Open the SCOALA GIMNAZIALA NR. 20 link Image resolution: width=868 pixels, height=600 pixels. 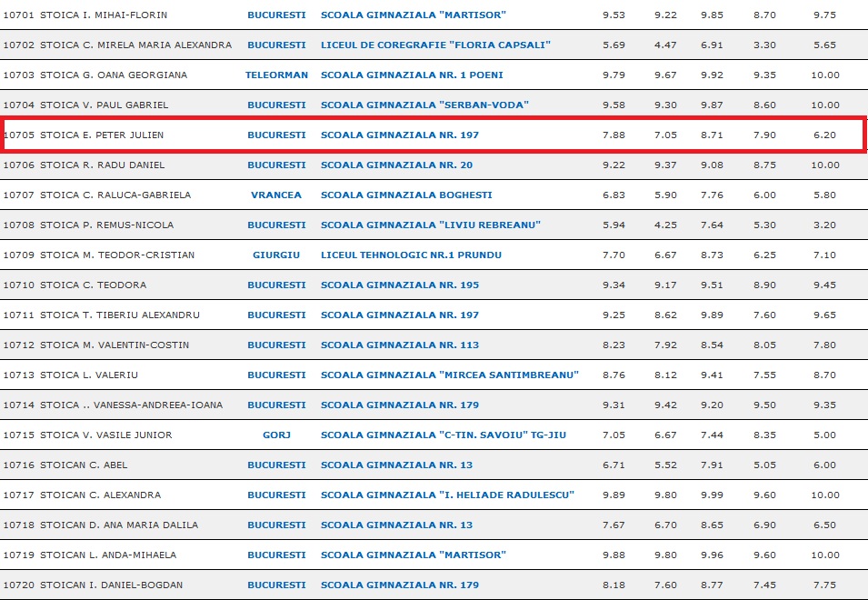(396, 165)
